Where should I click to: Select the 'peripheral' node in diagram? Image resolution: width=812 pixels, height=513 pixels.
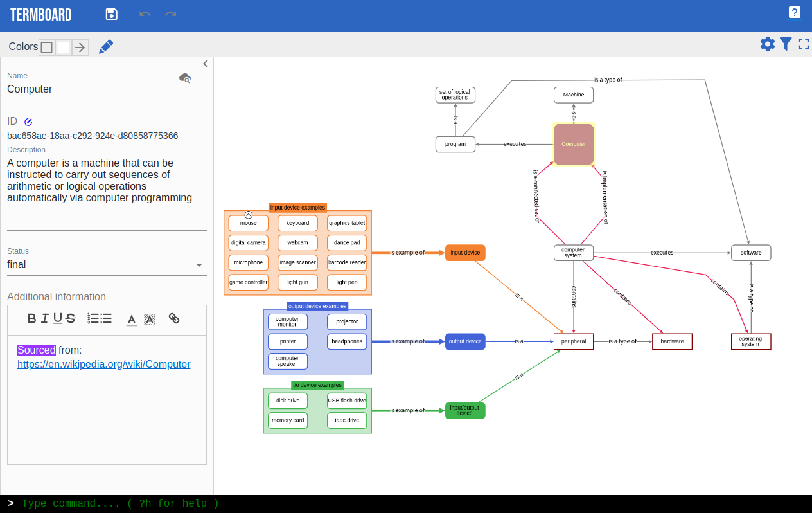(x=574, y=341)
